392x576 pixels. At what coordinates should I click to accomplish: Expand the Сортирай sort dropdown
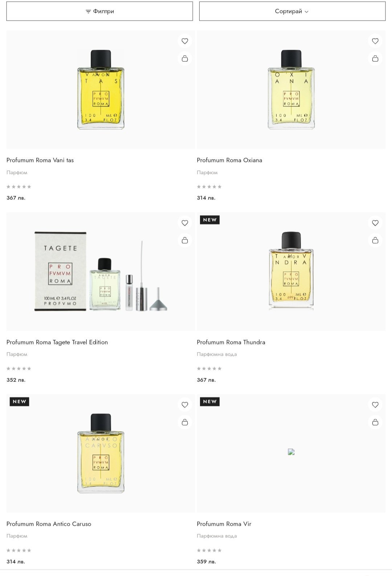pos(292,11)
